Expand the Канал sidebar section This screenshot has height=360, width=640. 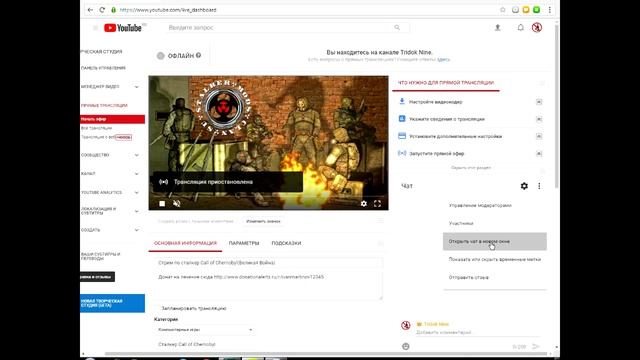(x=136, y=174)
